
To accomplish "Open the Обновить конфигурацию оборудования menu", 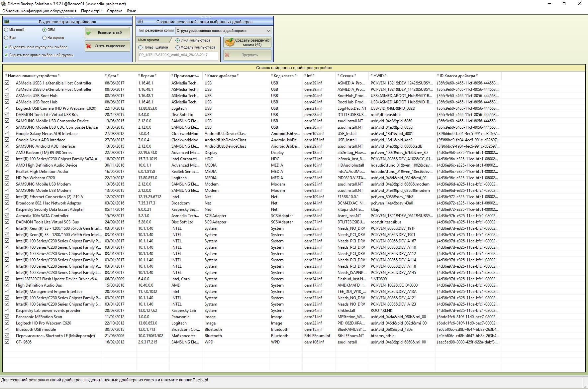I will tap(39, 11).
